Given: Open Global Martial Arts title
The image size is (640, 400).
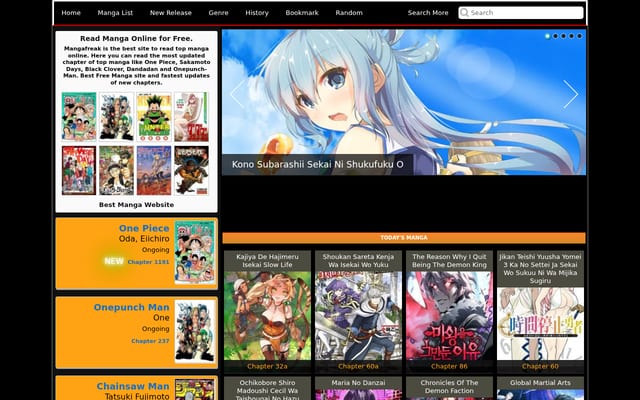Looking at the screenshot, I should coord(540,383).
